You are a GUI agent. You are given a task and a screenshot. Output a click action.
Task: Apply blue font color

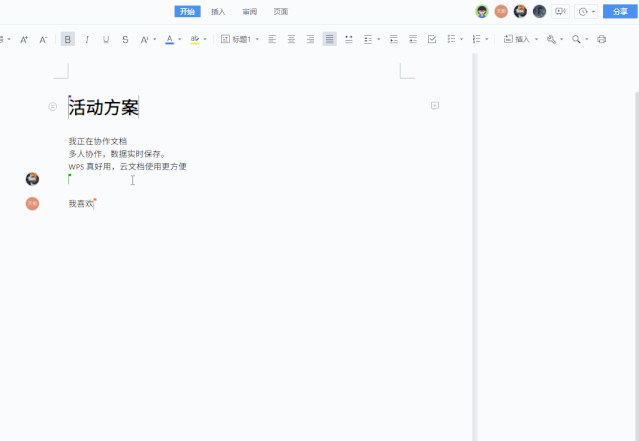(x=170, y=40)
